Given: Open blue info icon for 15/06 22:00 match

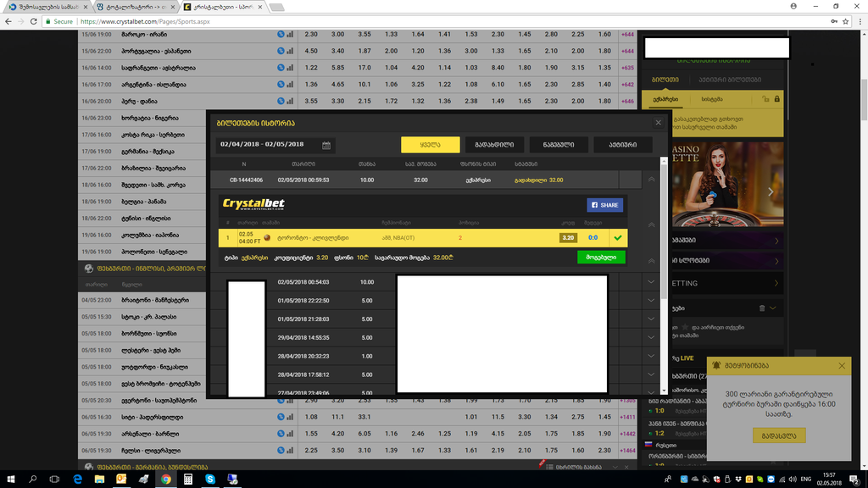Looking at the screenshot, I should 281,51.
